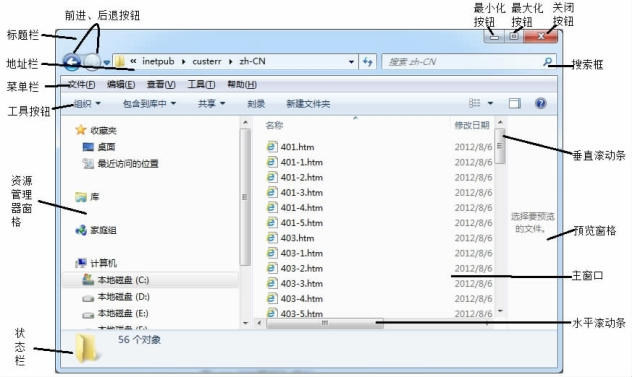The image size is (632, 377).
Task: Click the file list scroll down arrow
Action: coord(500,311)
